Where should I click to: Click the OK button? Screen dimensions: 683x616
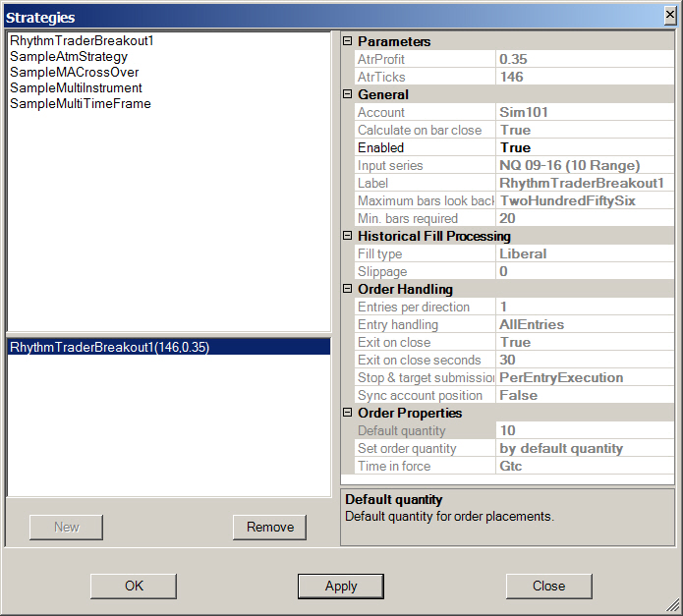134,586
